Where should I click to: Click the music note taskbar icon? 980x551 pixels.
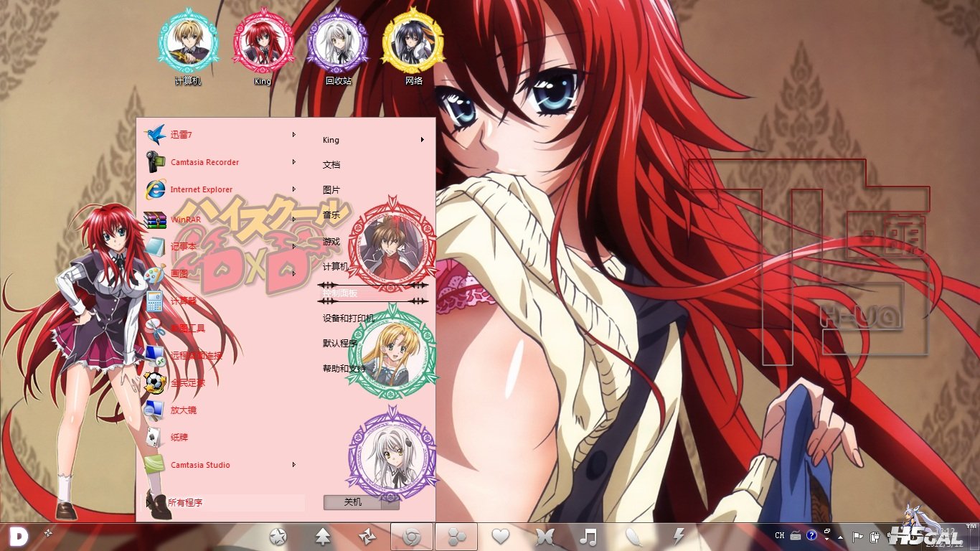588,536
